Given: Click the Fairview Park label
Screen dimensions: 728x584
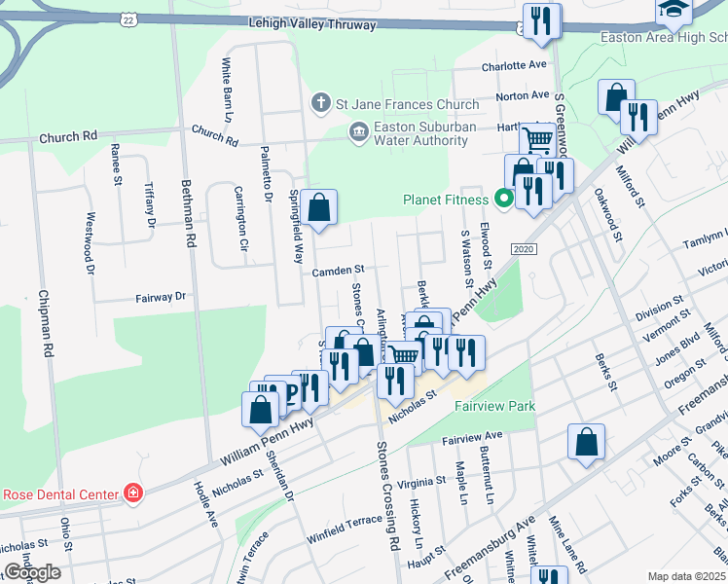Looking at the screenshot, I should click(495, 406).
